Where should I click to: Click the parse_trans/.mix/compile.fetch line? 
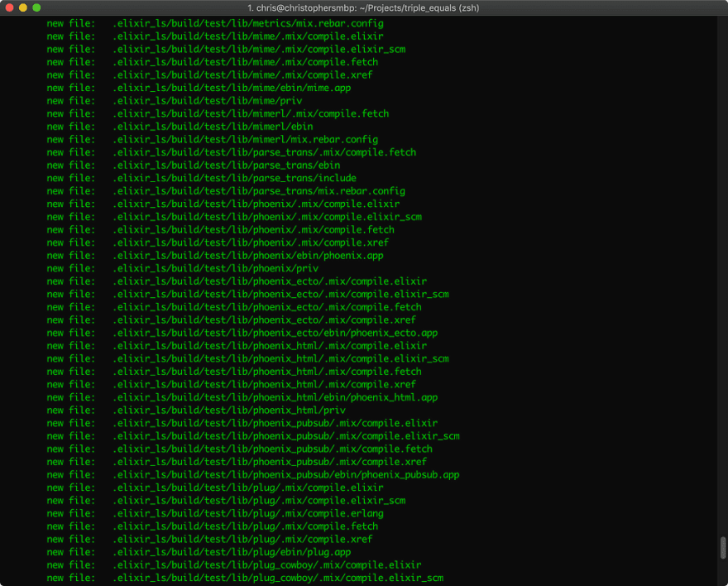pyautogui.click(x=231, y=153)
